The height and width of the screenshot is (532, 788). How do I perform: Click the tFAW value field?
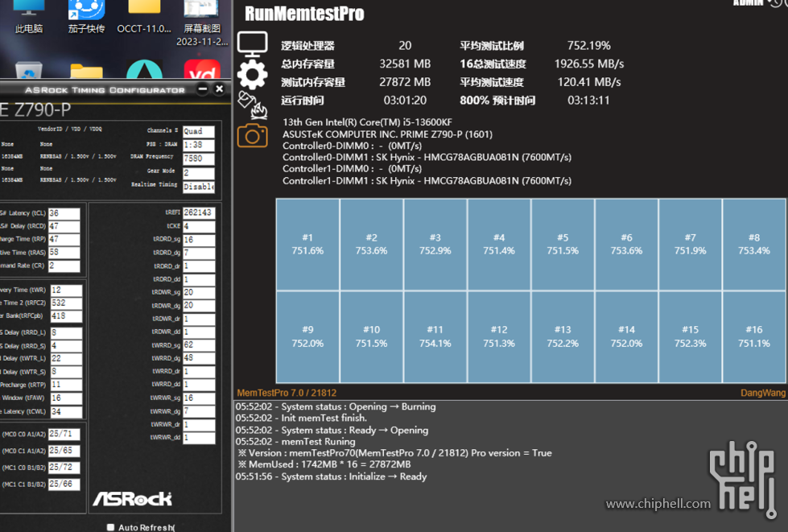coord(66,398)
